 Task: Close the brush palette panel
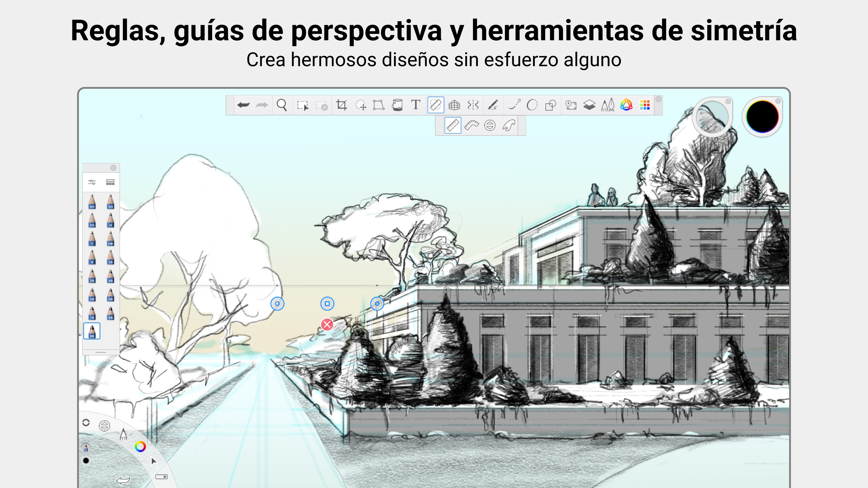[x=113, y=168]
